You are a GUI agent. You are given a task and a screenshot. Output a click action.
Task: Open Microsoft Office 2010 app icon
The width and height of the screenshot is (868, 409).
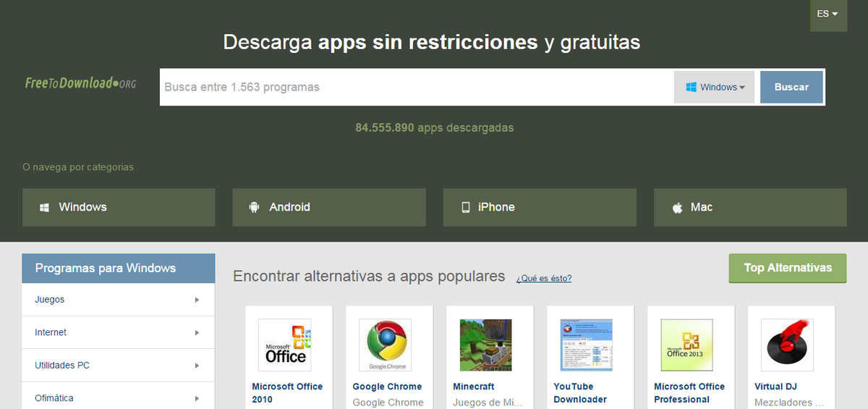285,345
